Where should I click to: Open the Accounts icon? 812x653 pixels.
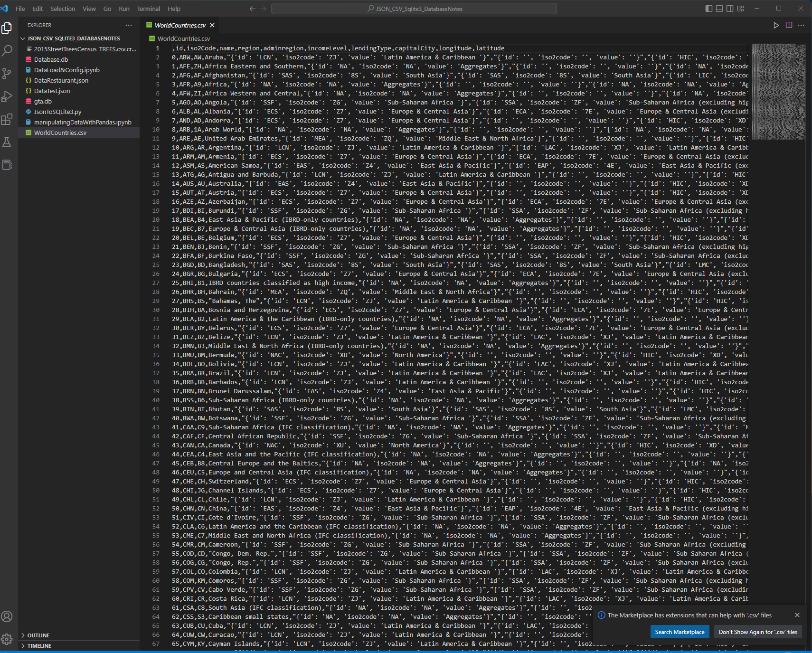click(7, 616)
